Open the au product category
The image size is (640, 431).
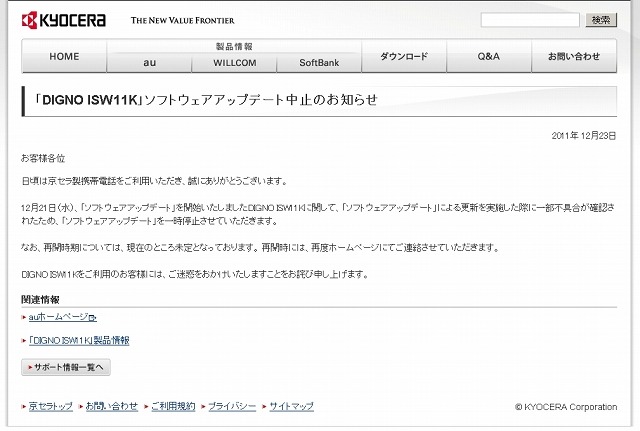[x=149, y=63]
